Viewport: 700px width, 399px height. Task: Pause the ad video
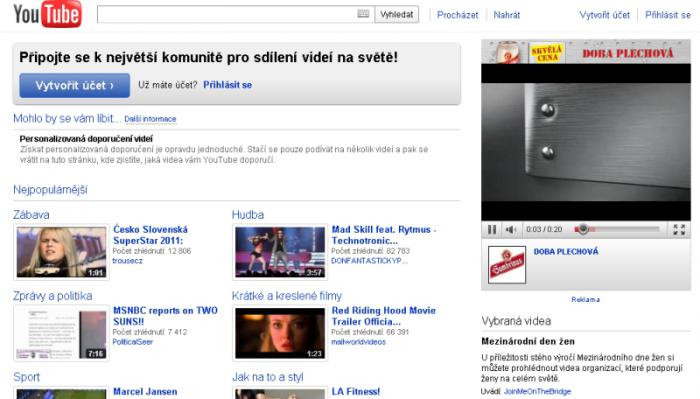click(492, 229)
